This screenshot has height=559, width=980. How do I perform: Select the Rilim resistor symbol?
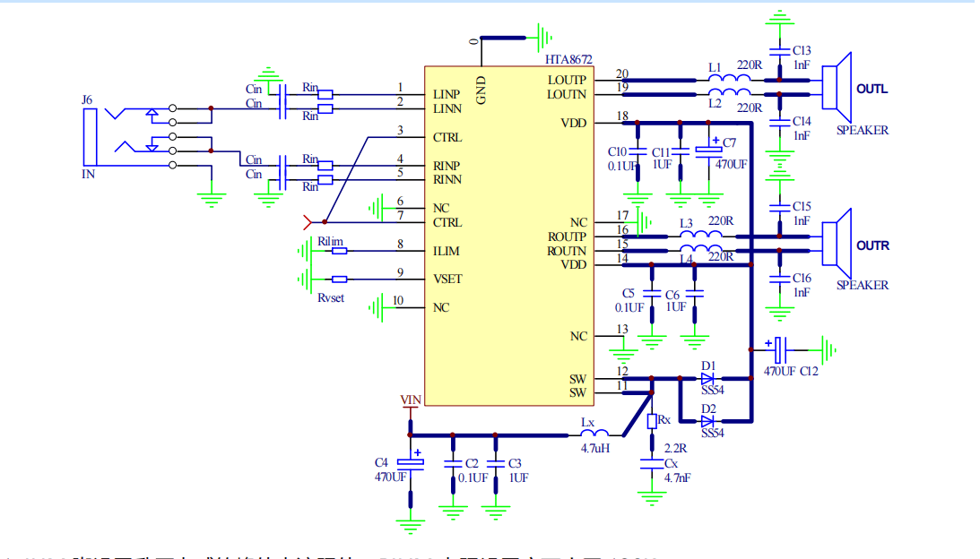click(340, 251)
